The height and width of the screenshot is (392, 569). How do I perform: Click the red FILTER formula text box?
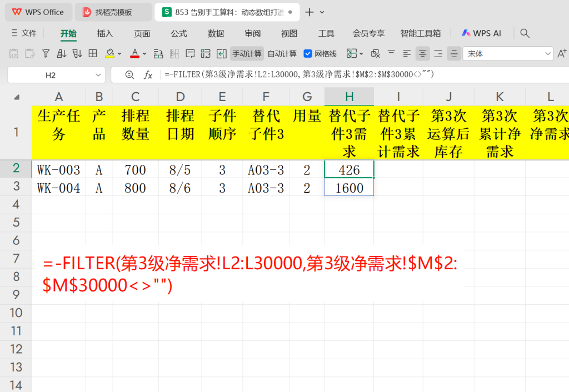pos(249,274)
